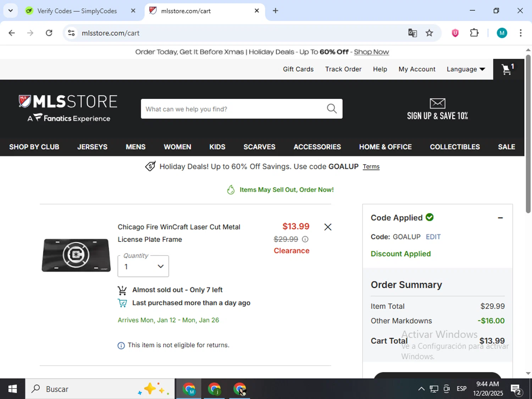View site information icon in address bar
The height and width of the screenshot is (399, 532).
tap(71, 33)
